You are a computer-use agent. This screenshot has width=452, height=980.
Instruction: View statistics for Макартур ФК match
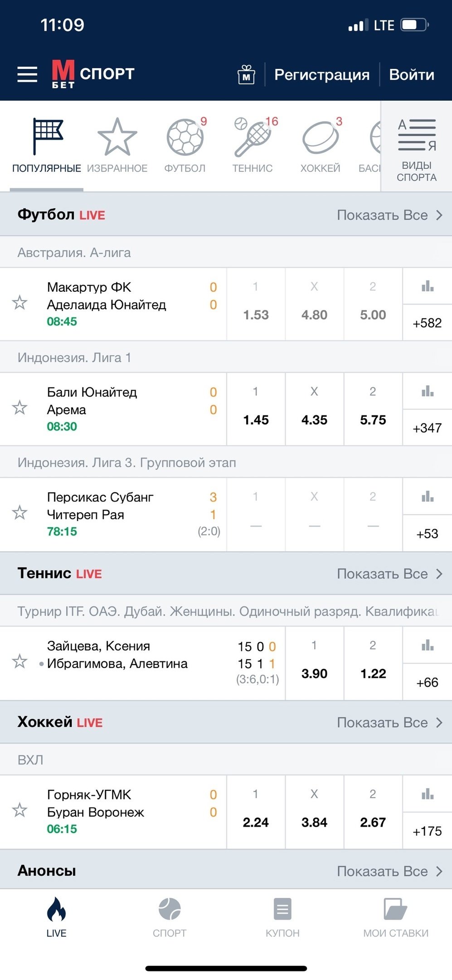(x=427, y=287)
